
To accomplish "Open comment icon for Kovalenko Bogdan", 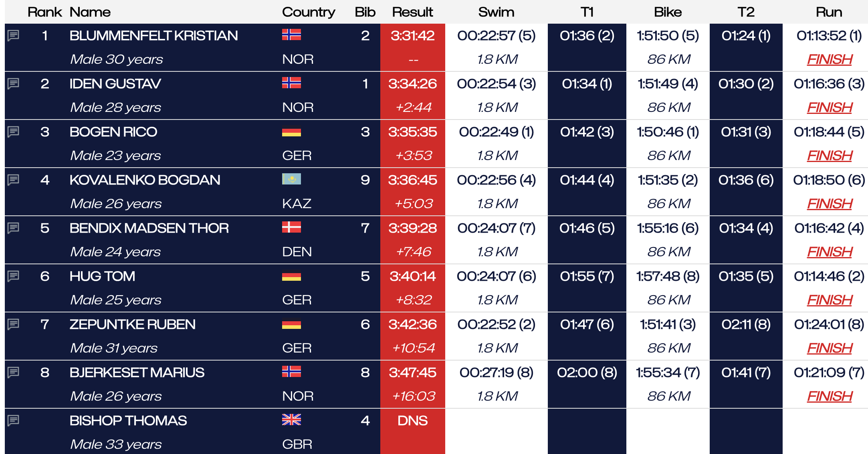I will click(x=13, y=180).
